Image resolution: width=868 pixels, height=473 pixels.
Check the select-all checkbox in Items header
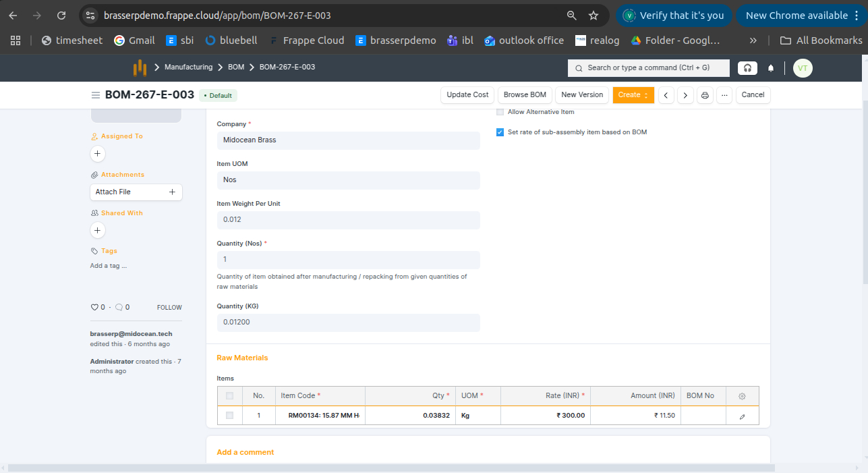coord(230,396)
